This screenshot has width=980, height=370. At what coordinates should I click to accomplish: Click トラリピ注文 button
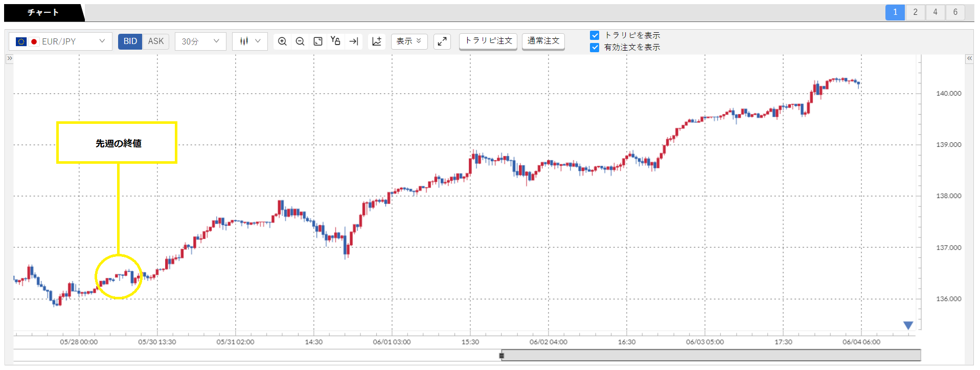point(488,41)
